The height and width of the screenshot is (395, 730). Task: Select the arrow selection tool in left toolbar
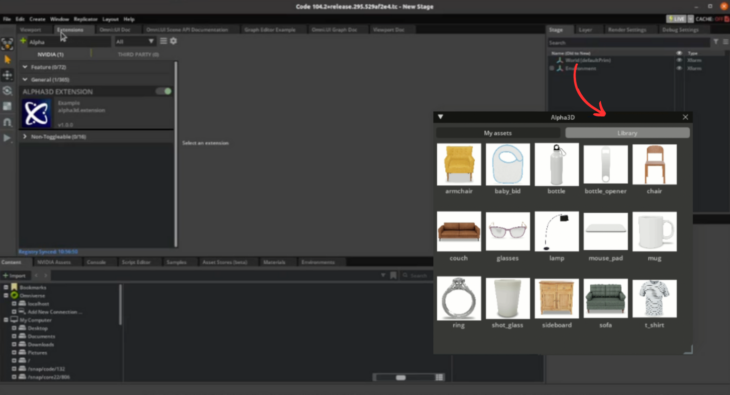coord(7,60)
